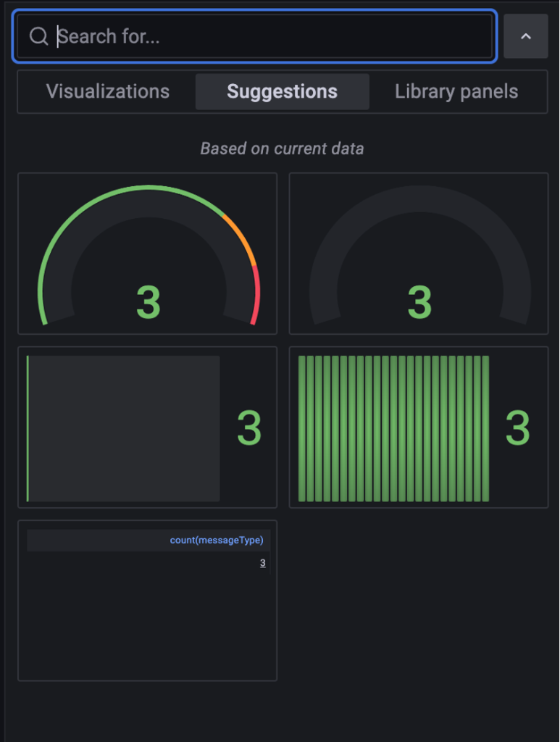The height and width of the screenshot is (742, 560).
Task: Pick the green striped LCD bar gauge
Action: click(419, 428)
